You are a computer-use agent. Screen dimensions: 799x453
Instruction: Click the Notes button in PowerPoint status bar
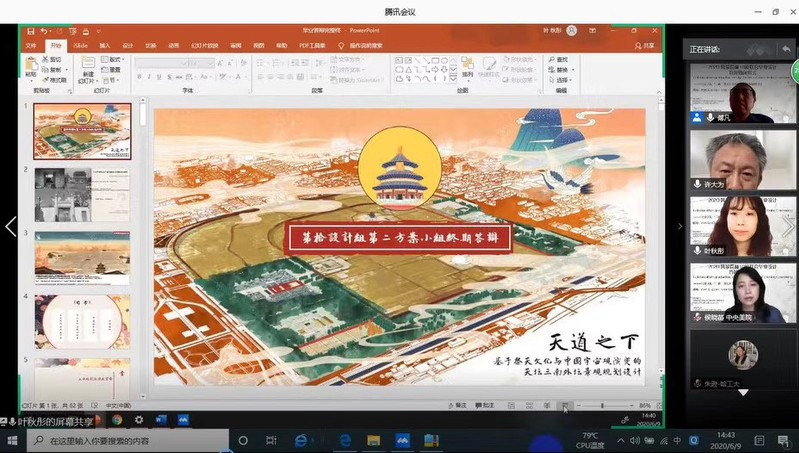point(457,406)
